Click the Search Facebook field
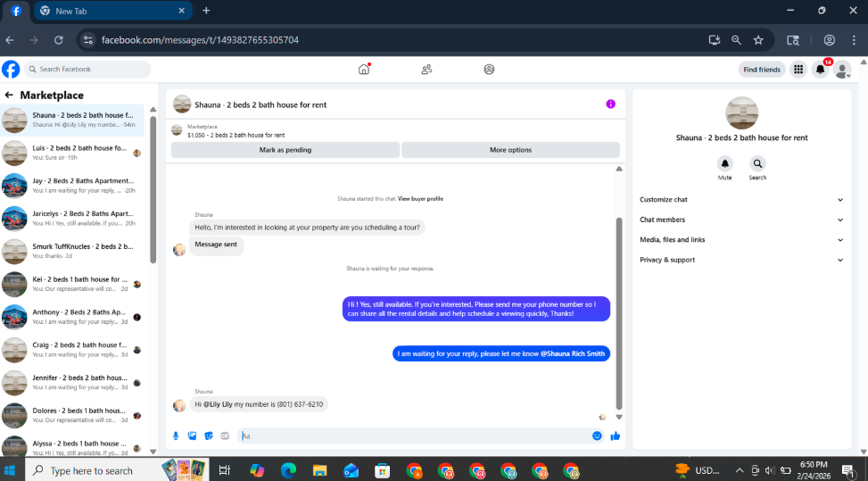 tap(87, 70)
